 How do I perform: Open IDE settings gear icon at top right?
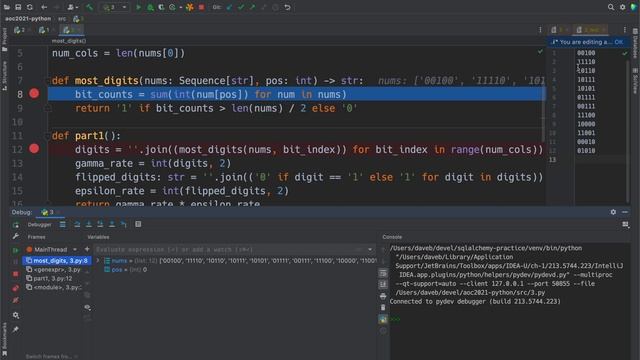622,7
